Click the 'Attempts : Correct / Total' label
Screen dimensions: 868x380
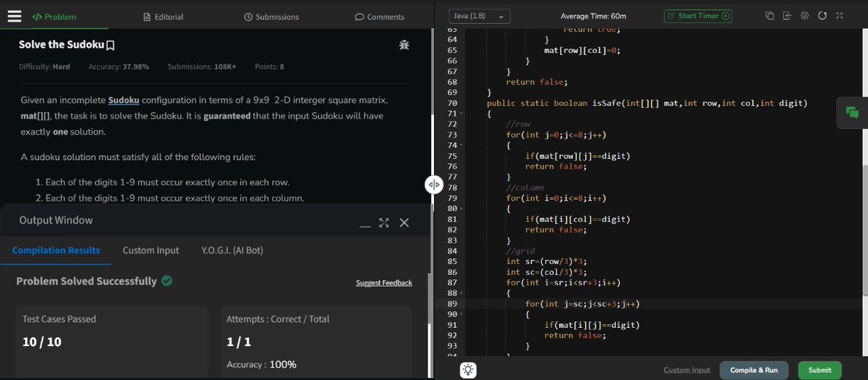coord(278,319)
